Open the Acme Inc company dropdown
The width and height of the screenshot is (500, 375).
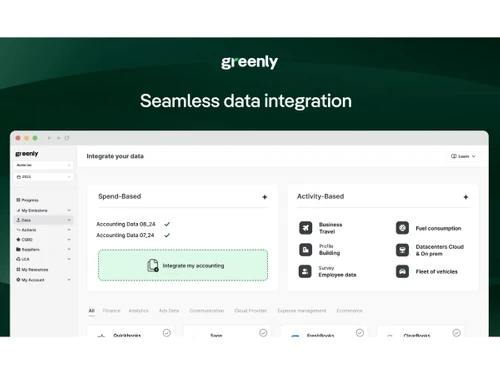tap(43, 165)
